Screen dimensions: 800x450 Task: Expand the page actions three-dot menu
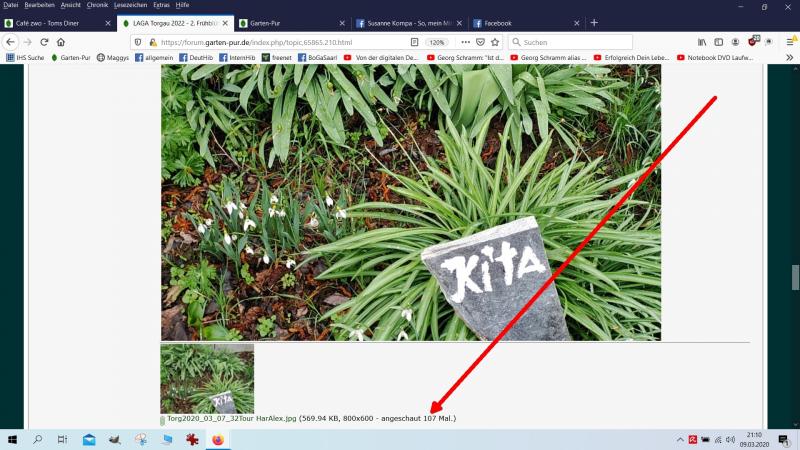click(x=465, y=42)
